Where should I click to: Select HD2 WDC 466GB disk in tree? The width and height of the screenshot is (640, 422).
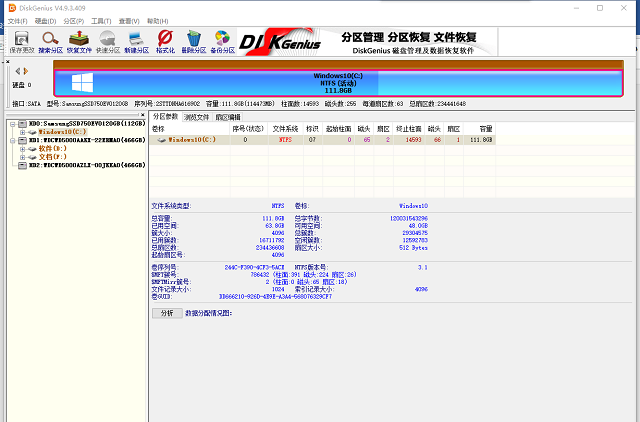[x=87, y=165]
